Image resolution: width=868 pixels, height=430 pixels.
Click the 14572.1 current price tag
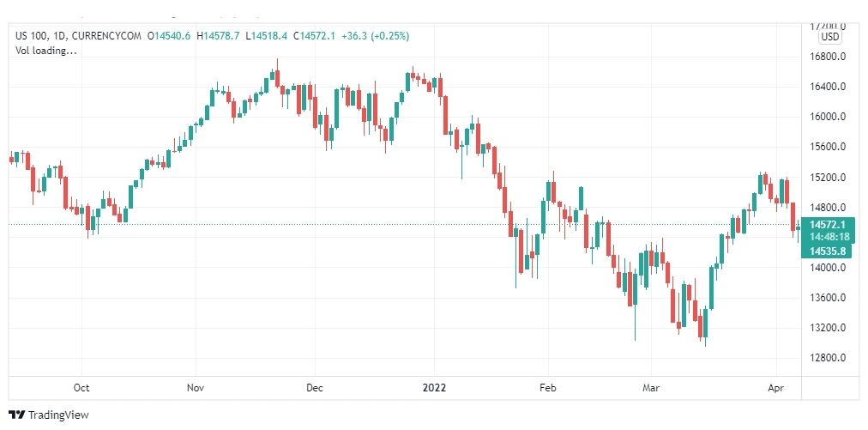pyautogui.click(x=828, y=224)
